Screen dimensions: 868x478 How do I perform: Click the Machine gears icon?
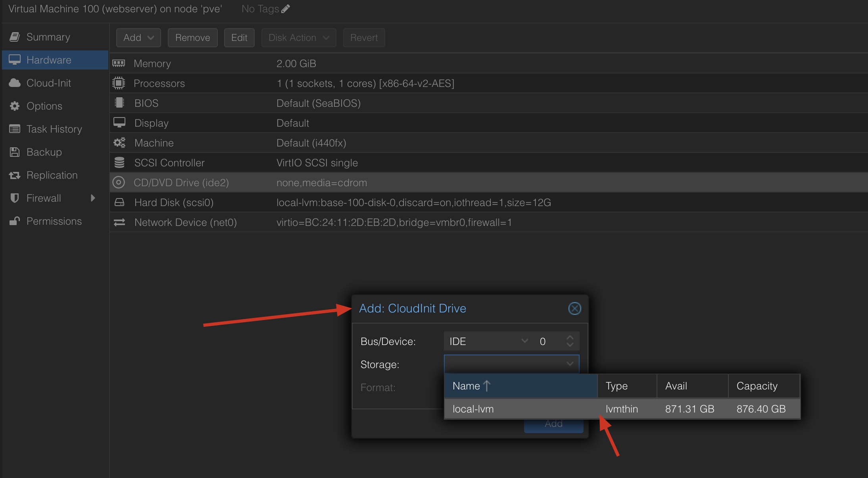click(119, 143)
